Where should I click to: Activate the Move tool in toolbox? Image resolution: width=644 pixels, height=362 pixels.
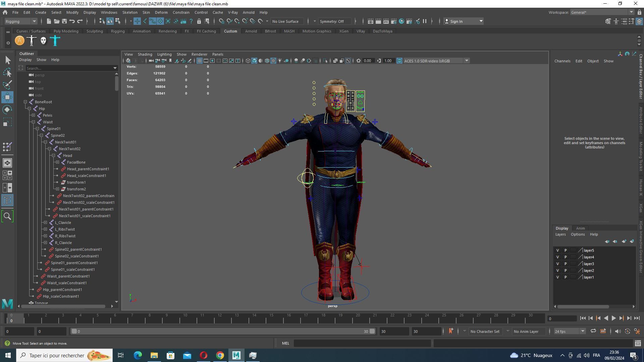pyautogui.click(x=7, y=97)
